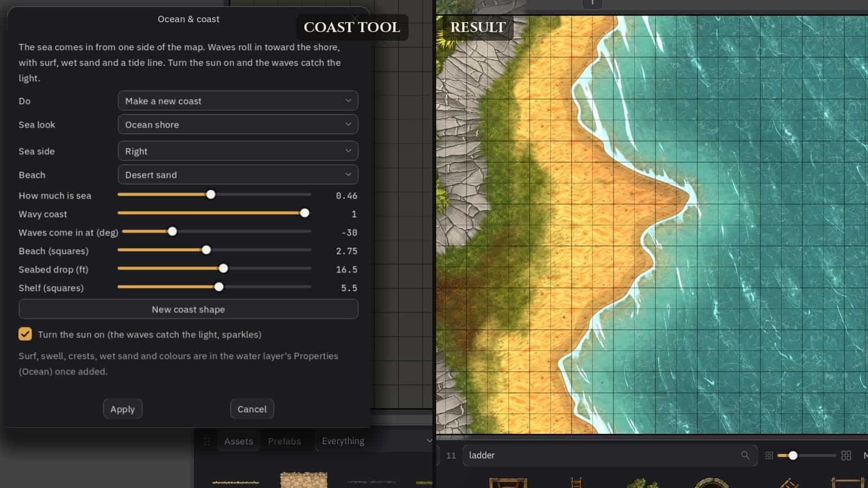The image size is (868, 488).
Task: Click the Waves come in at slider handle
Action: [172, 232]
